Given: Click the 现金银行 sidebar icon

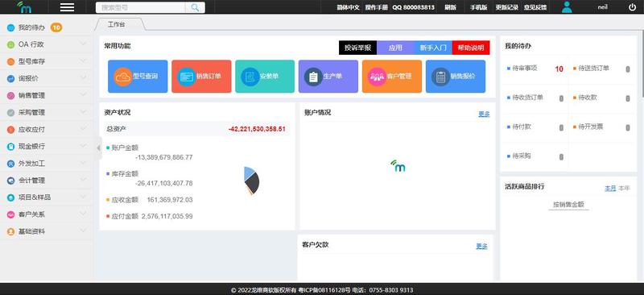Looking at the screenshot, I should point(10,147).
